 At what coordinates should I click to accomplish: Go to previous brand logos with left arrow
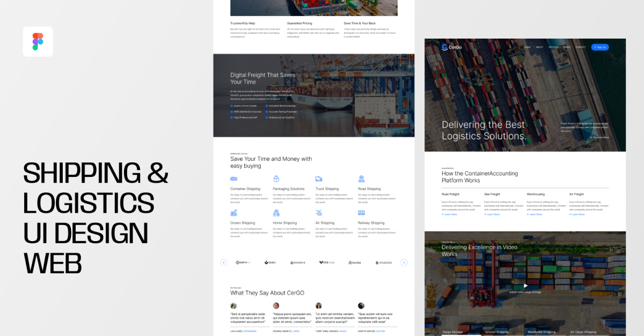(x=224, y=263)
